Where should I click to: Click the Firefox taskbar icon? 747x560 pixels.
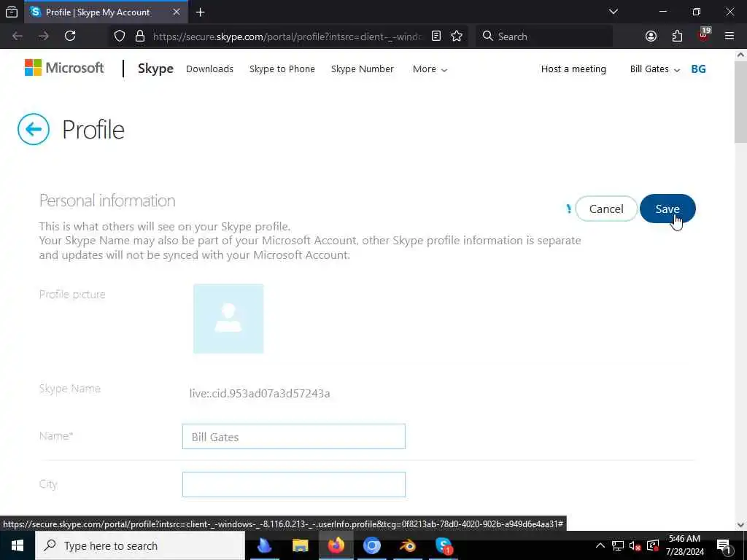tap(336, 545)
